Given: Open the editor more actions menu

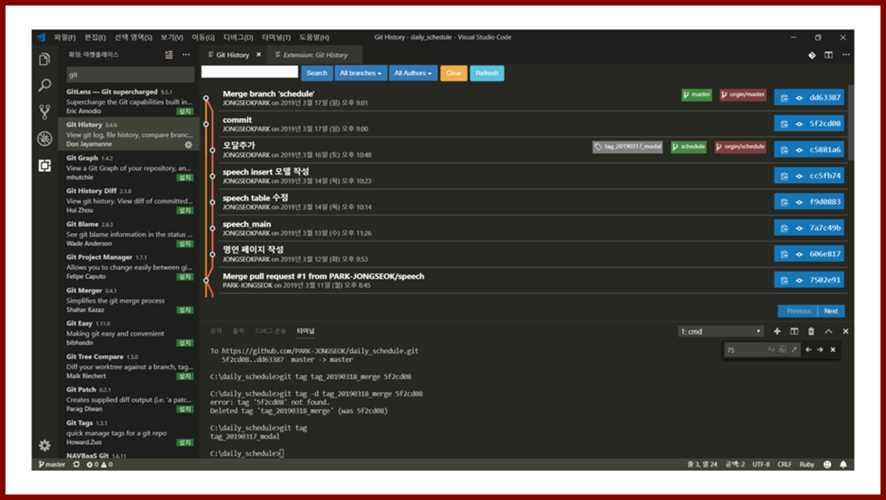Looking at the screenshot, I should pyautogui.click(x=845, y=55).
